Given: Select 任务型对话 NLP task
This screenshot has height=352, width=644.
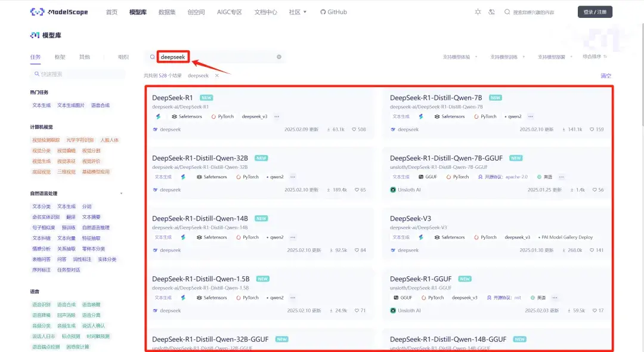Looking at the screenshot, I should [x=69, y=270].
